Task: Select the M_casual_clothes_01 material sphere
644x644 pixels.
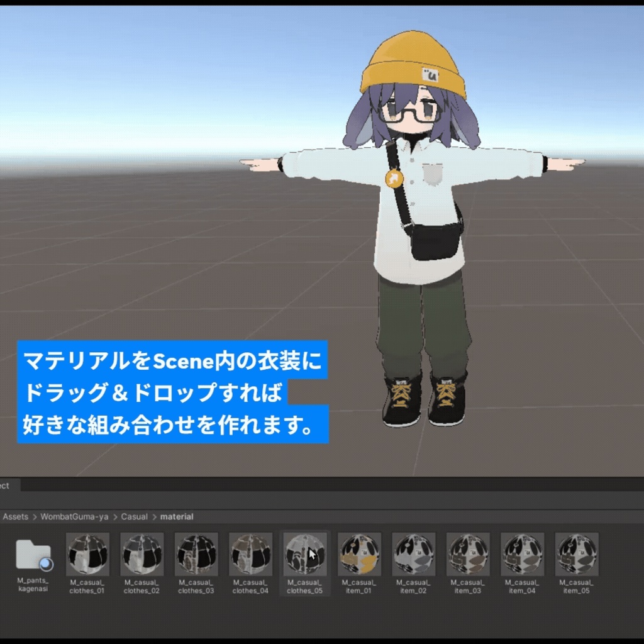Action: tap(87, 555)
